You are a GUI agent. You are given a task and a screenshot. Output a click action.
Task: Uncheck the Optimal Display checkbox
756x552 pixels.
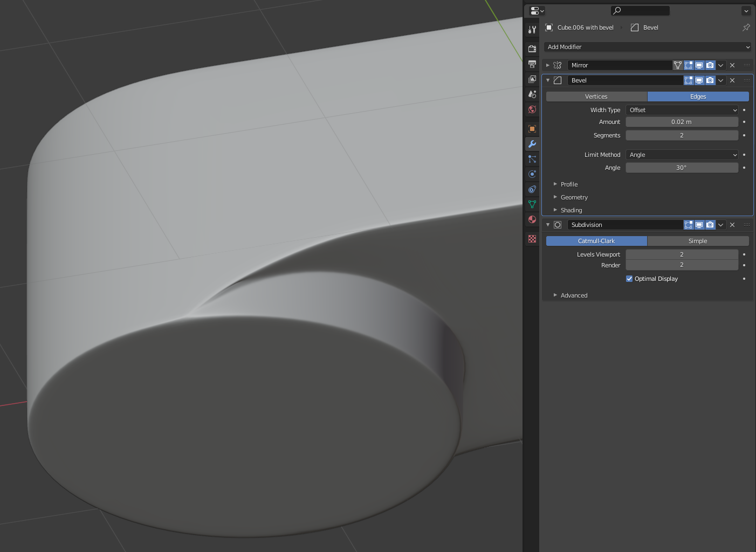point(629,279)
